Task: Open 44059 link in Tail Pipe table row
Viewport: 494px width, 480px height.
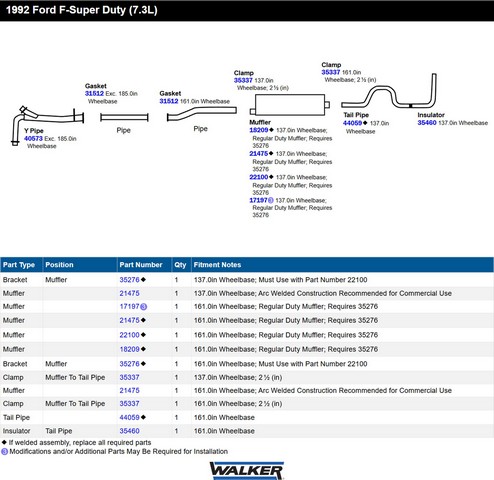Action: (x=129, y=417)
